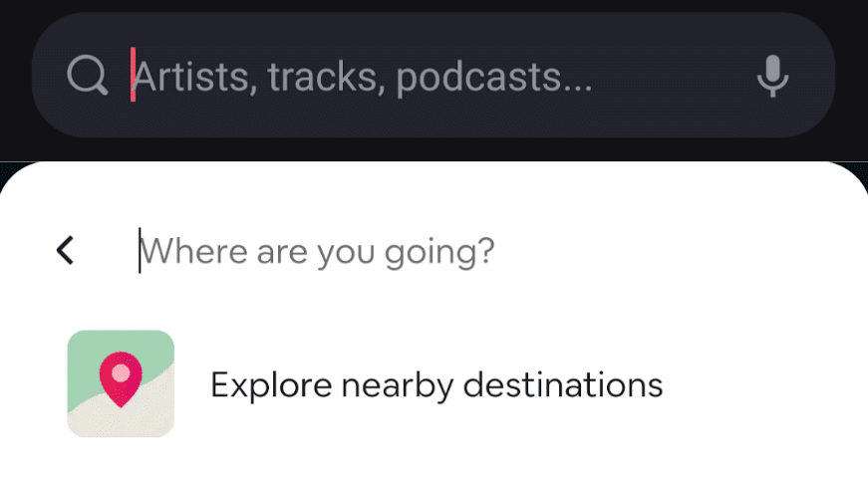Click the word 'podcasts...' in search placeholder
This screenshot has width=868, height=483.
click(494, 77)
